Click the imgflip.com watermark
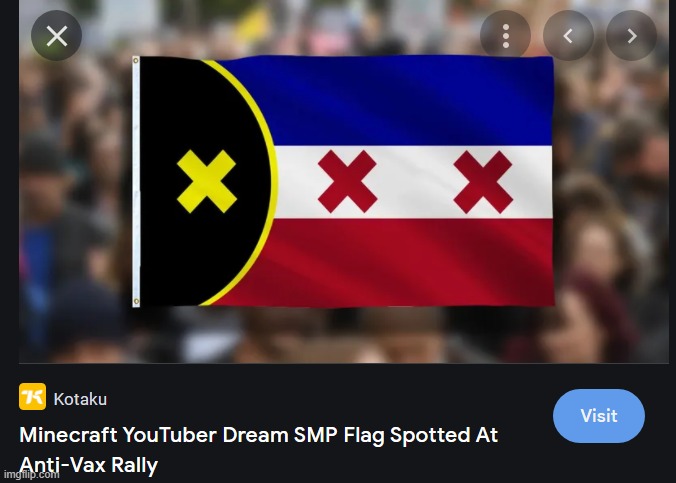This screenshot has height=483, width=676. tap(30, 475)
